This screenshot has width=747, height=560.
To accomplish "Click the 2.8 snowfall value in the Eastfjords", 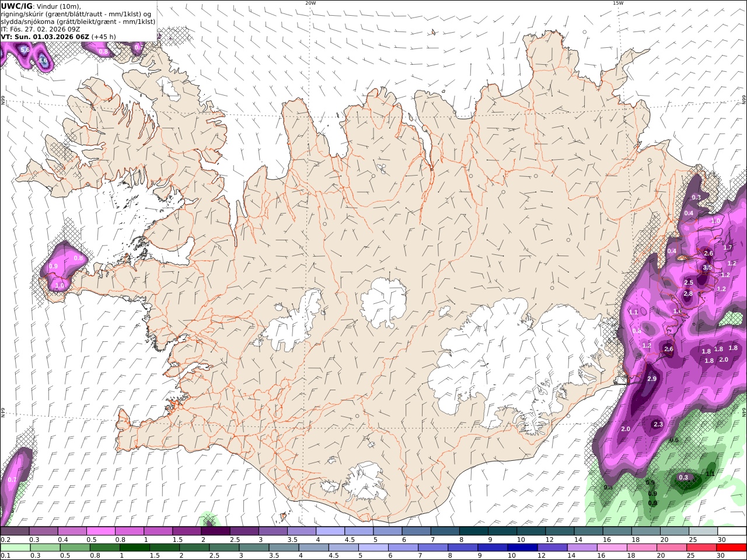I will tap(687, 293).
